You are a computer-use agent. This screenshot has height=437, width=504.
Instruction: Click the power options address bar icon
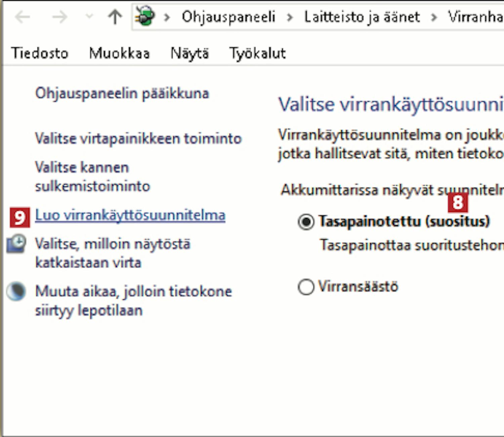[145, 16]
